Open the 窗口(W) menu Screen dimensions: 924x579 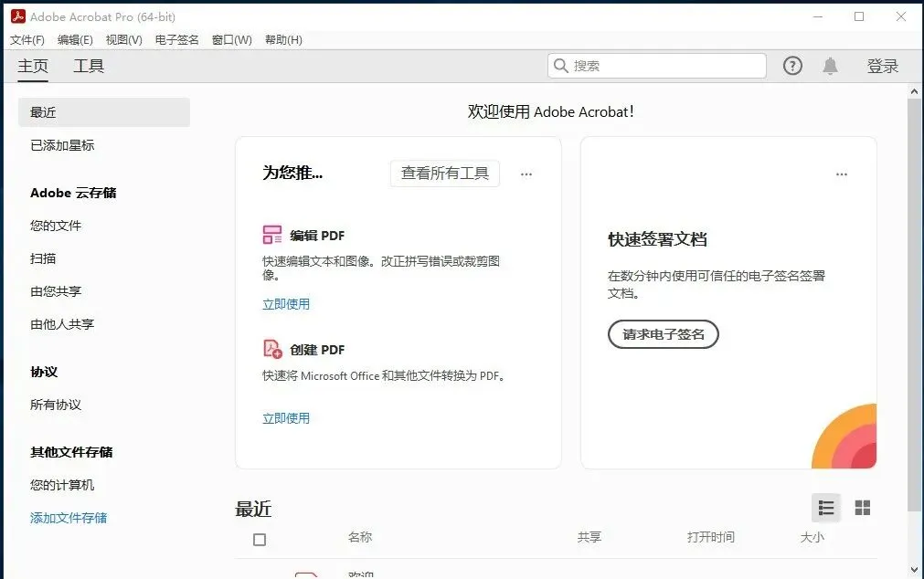click(231, 39)
